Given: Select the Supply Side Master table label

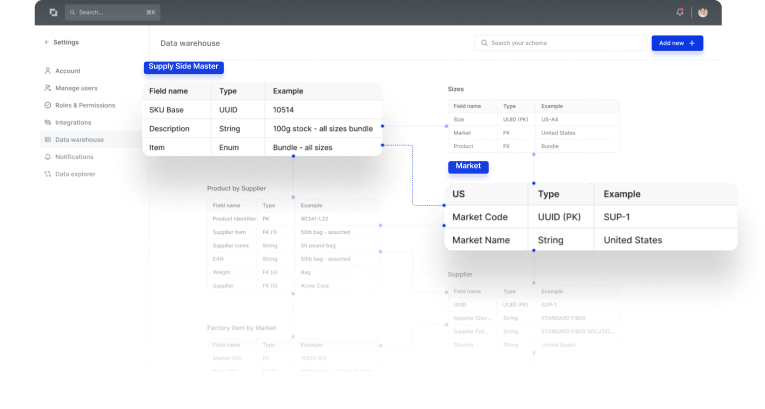Looking at the screenshot, I should point(183,67).
